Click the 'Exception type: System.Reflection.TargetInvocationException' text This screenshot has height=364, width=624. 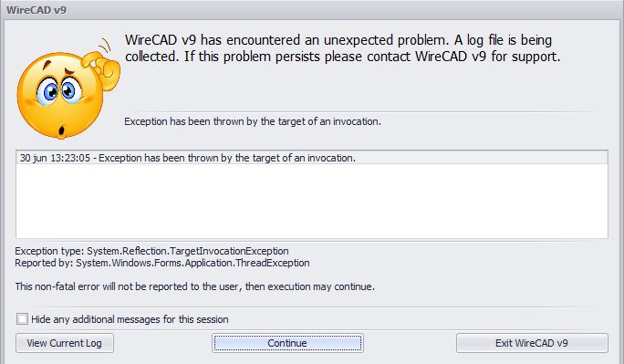[x=151, y=251]
